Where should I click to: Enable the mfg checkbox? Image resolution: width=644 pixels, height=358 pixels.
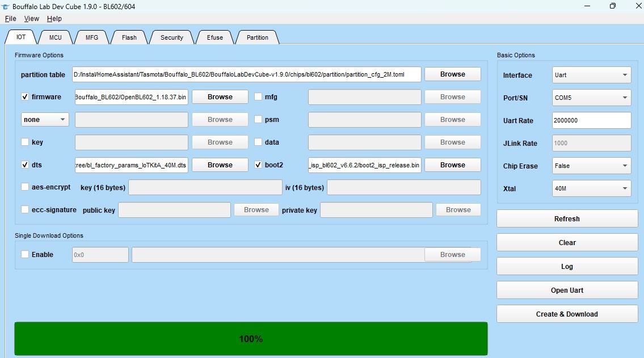258,97
